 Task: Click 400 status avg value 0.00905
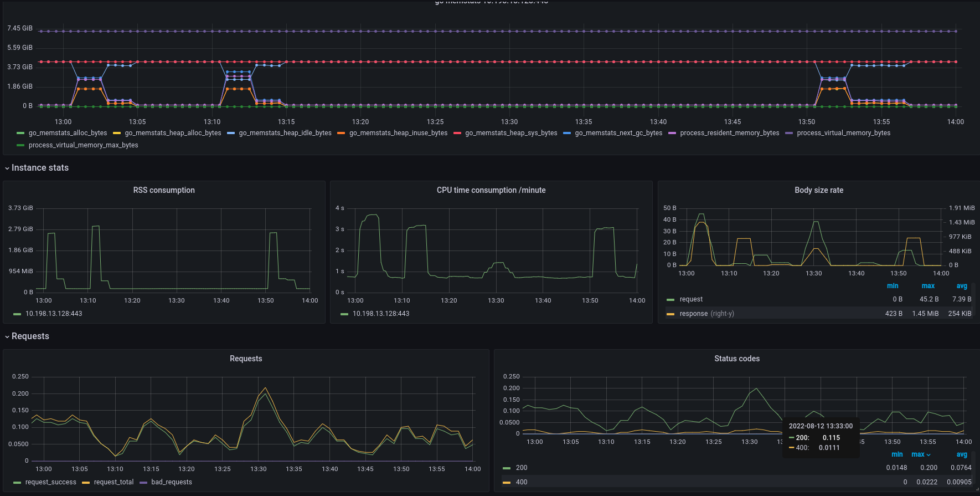pos(959,482)
